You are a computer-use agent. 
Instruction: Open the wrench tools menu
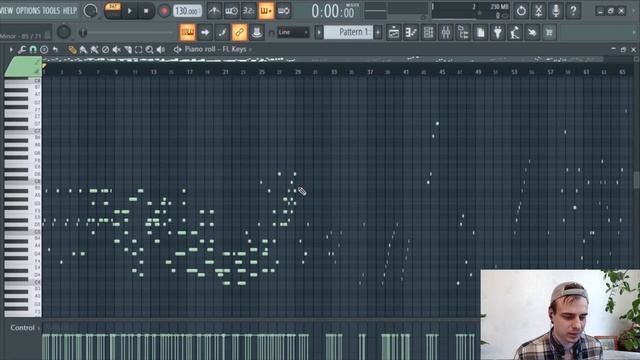coord(22,50)
